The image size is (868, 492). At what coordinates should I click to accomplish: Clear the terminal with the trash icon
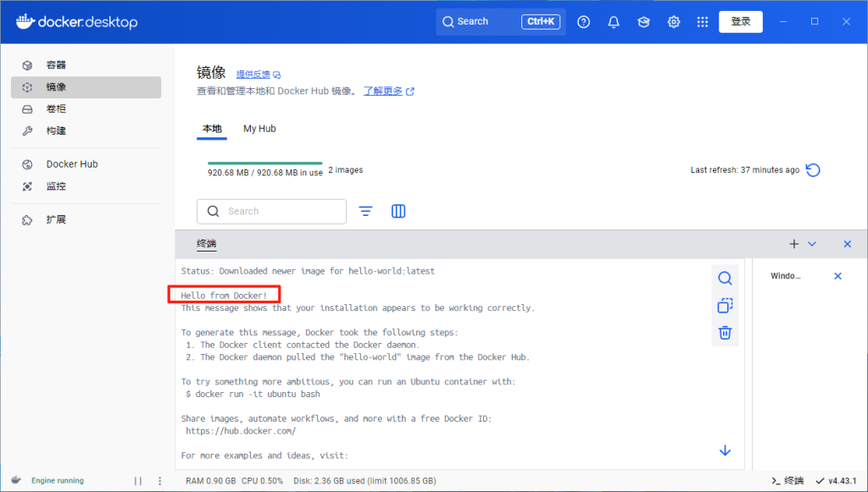tap(725, 333)
